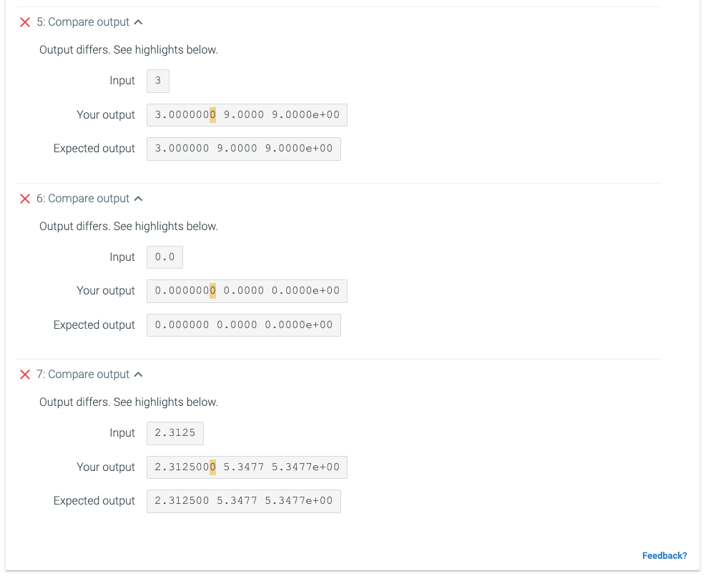728x576 pixels.
Task: Click the input value 3 box
Action: pyautogui.click(x=158, y=81)
